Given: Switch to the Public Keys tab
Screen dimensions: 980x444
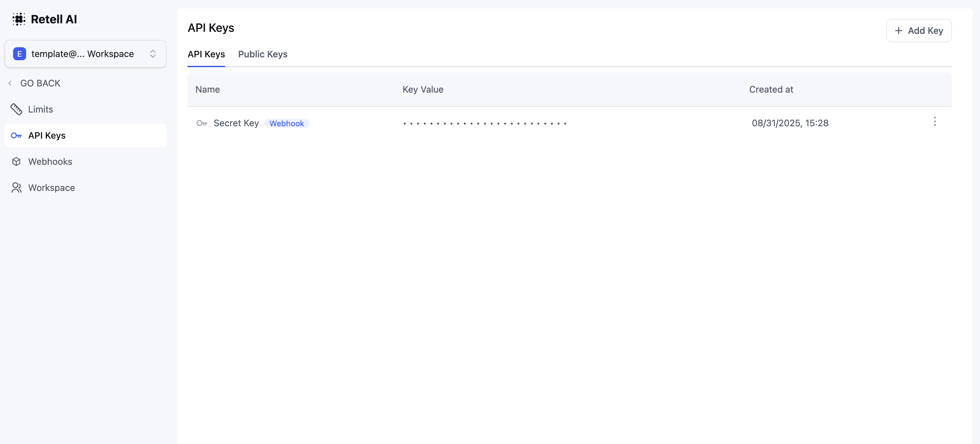Looking at the screenshot, I should [x=263, y=54].
